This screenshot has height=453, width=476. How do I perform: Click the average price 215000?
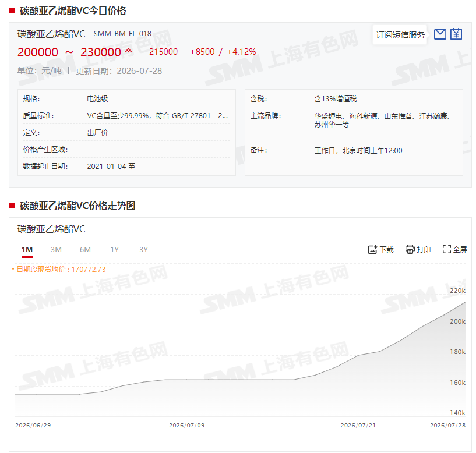(x=163, y=52)
